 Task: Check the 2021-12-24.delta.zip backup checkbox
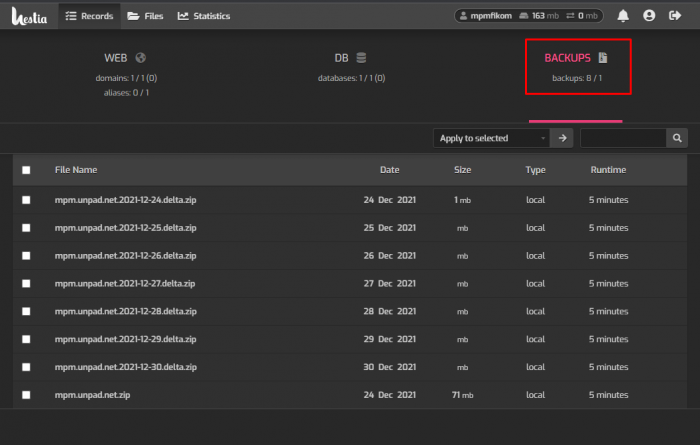click(x=26, y=200)
